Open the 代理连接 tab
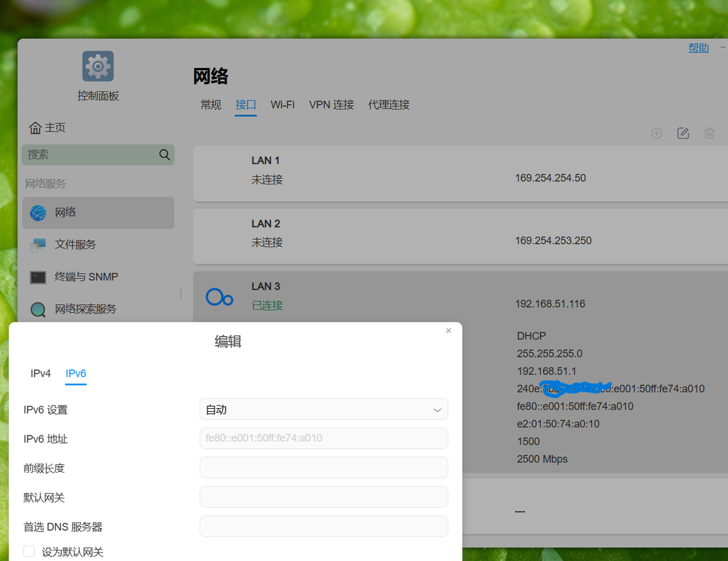The width and height of the screenshot is (728, 561). [x=389, y=104]
